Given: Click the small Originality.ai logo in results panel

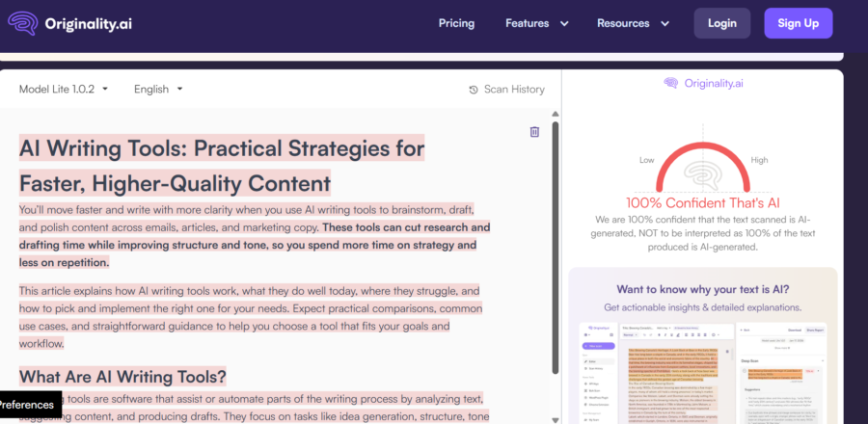Looking at the screenshot, I should pyautogui.click(x=703, y=84).
